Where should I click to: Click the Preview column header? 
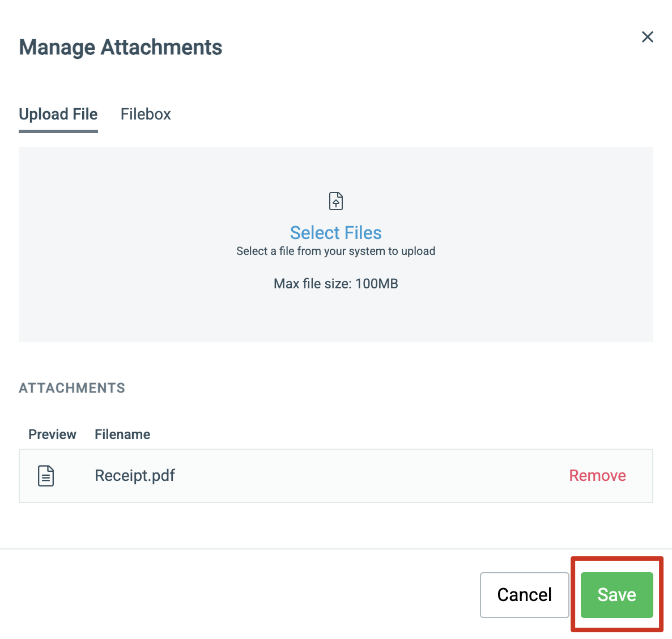click(52, 434)
